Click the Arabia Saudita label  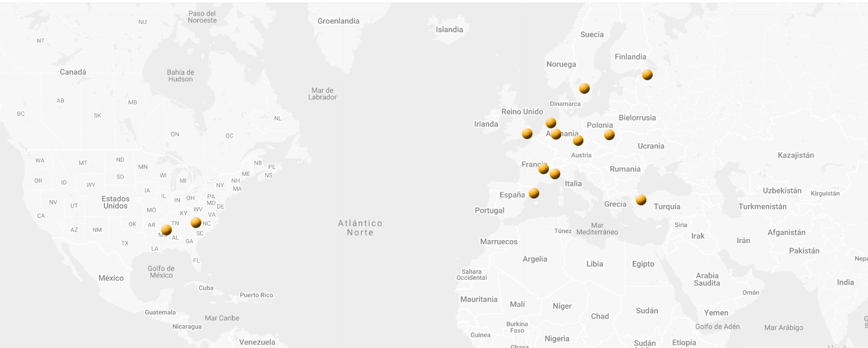coord(707,279)
